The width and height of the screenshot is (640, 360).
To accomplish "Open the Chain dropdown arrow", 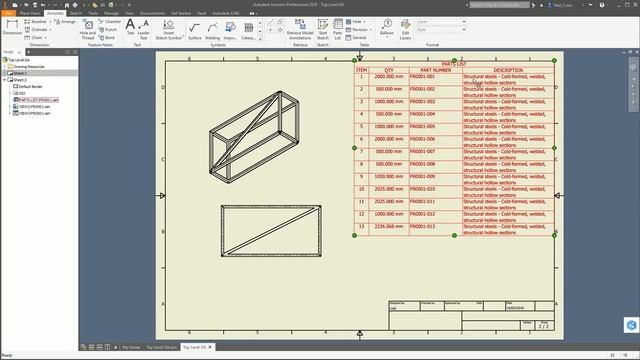I will pos(45,38).
